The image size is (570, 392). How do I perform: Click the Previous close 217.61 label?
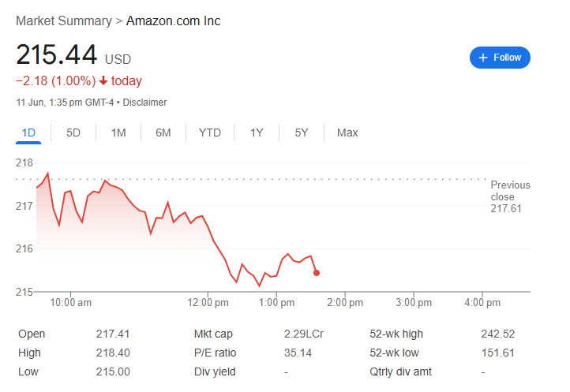tap(510, 196)
